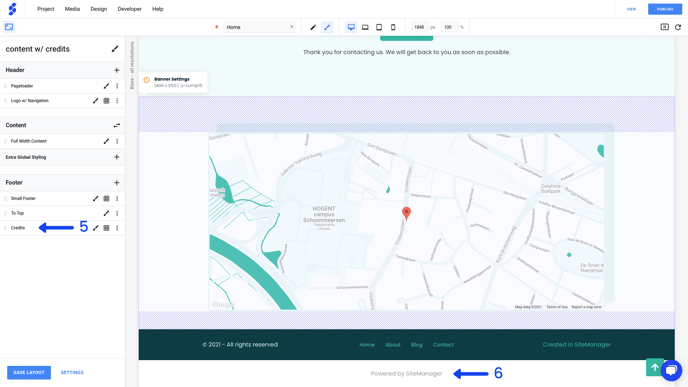
Task: Switch to mobile phone preview
Action: click(x=393, y=27)
